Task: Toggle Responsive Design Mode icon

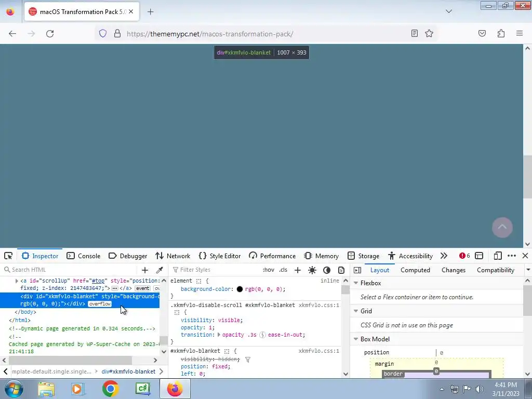Action: tap(498, 256)
